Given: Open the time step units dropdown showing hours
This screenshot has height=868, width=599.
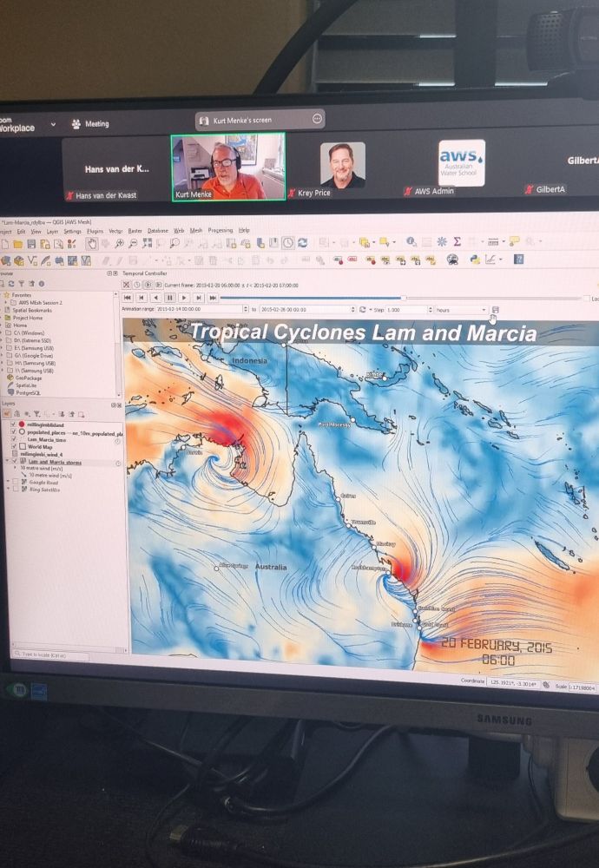Looking at the screenshot, I should click(461, 310).
